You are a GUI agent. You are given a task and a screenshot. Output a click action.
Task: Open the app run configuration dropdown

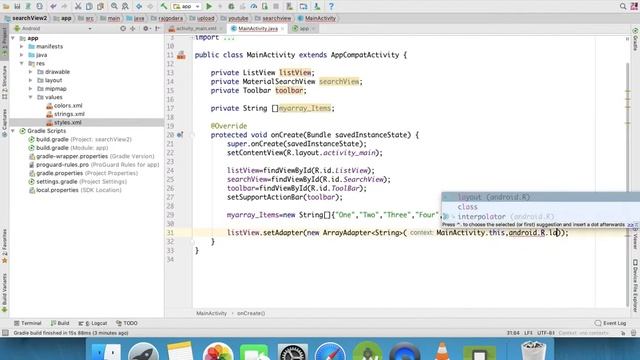tap(187, 7)
